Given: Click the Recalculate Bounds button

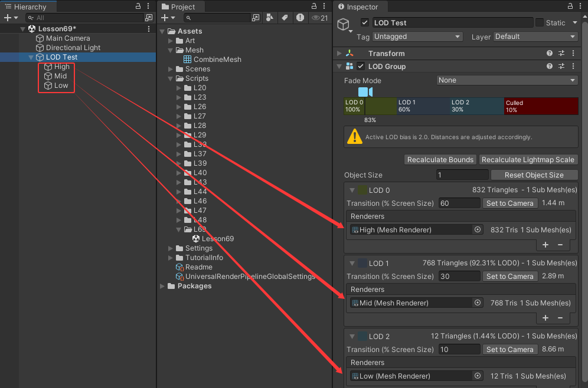Looking at the screenshot, I should (x=440, y=160).
